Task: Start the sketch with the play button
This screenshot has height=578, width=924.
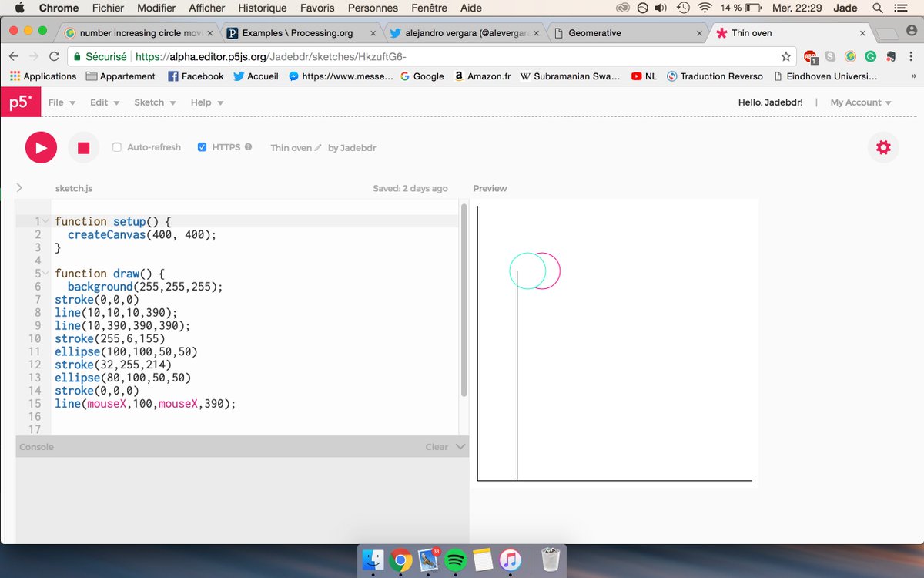Action: coord(41,147)
